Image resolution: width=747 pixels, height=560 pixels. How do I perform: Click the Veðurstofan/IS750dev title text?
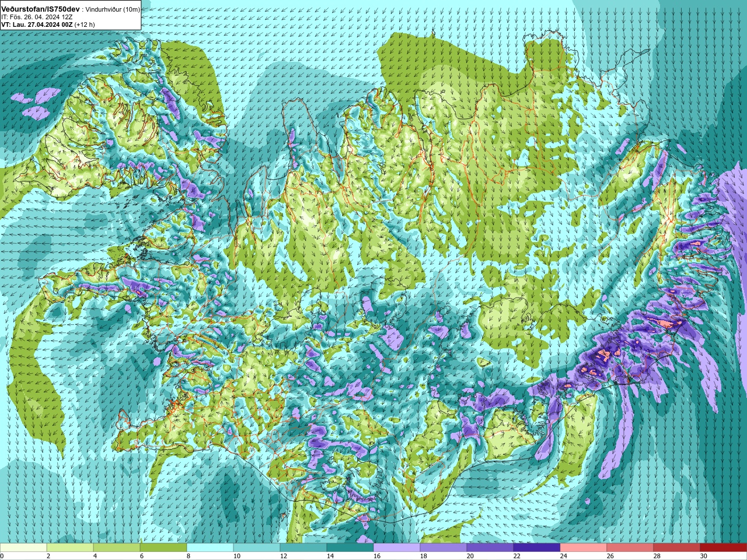(40, 9)
